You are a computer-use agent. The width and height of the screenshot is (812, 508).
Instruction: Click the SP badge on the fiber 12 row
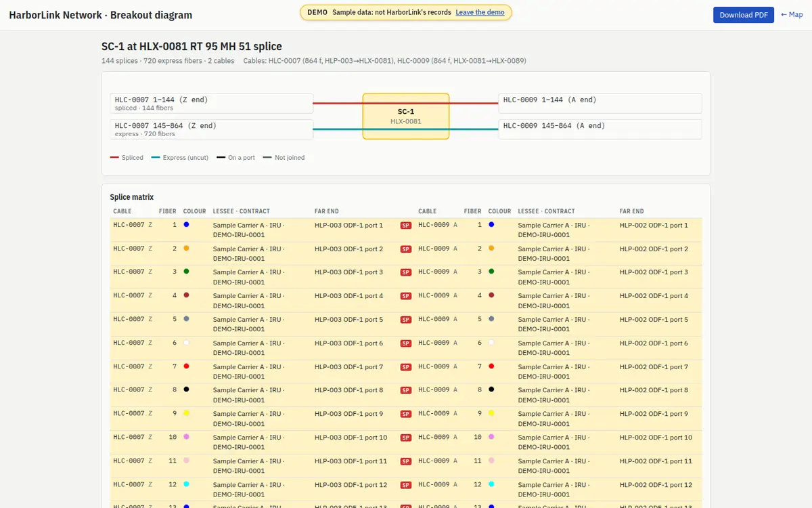pos(406,485)
